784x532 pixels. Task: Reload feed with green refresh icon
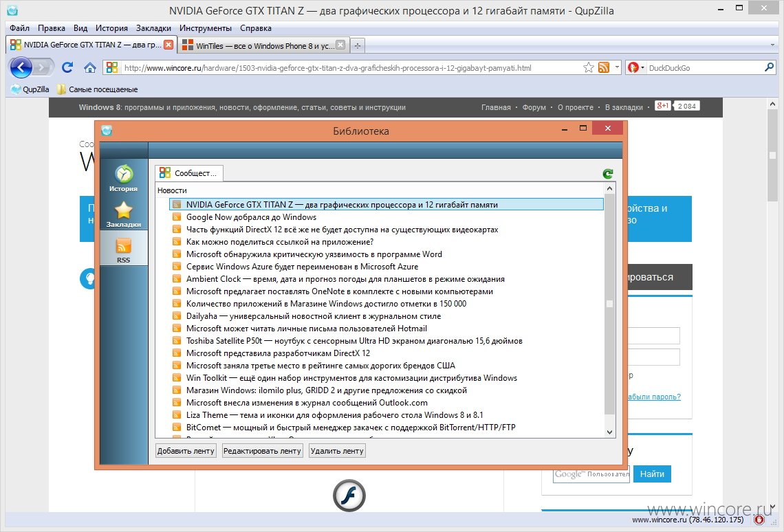click(x=607, y=173)
